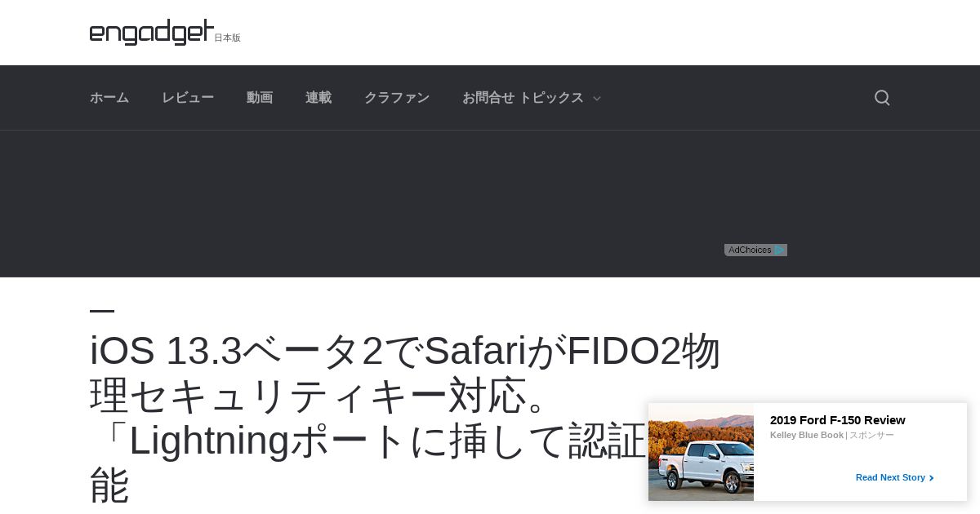Open the レビュー menu item
The height and width of the screenshot is (514, 980).
188,98
